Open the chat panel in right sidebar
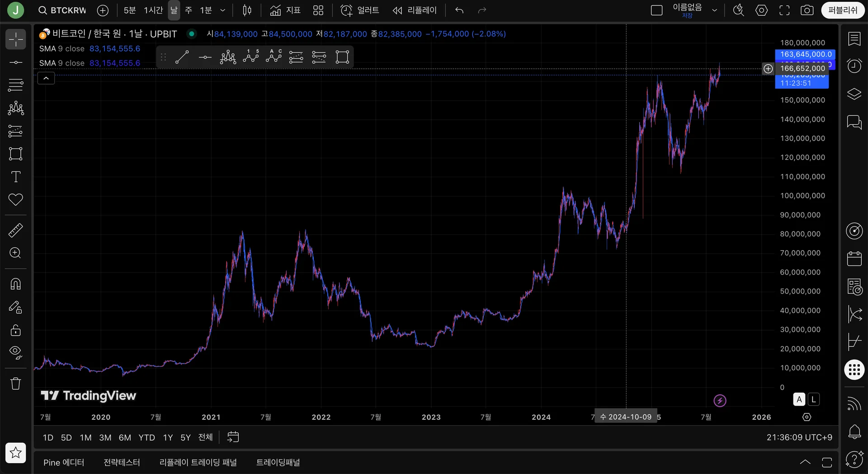 pyautogui.click(x=854, y=122)
